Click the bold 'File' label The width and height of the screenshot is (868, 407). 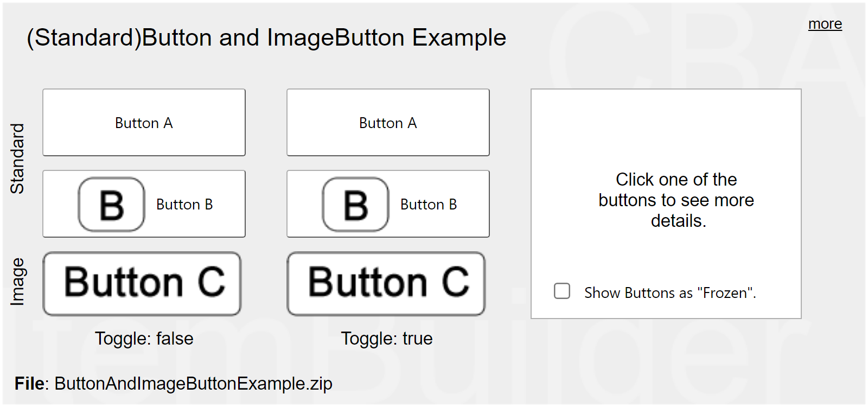[29, 384]
